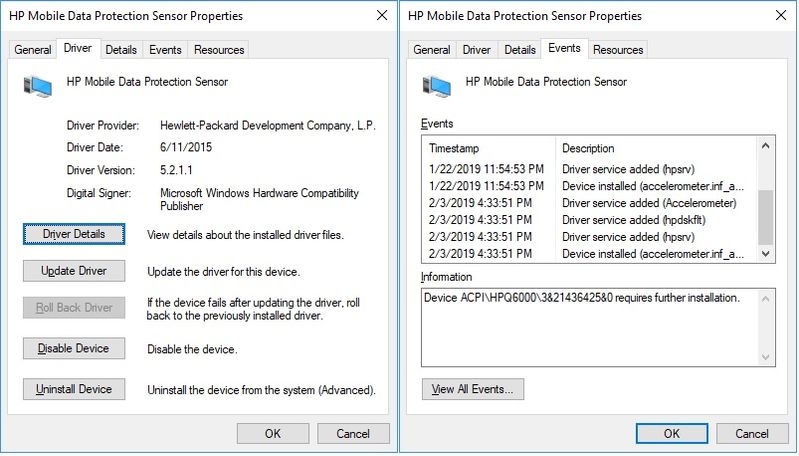Close the left properties window
This screenshot has height=456, width=799.
coord(382,16)
